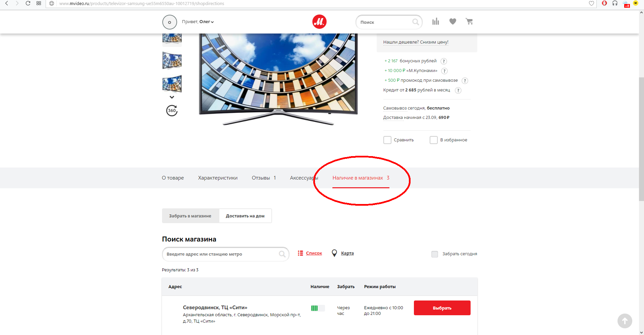Tick the Сравнить checkbox
The height and width of the screenshot is (335, 644).
tap(387, 140)
